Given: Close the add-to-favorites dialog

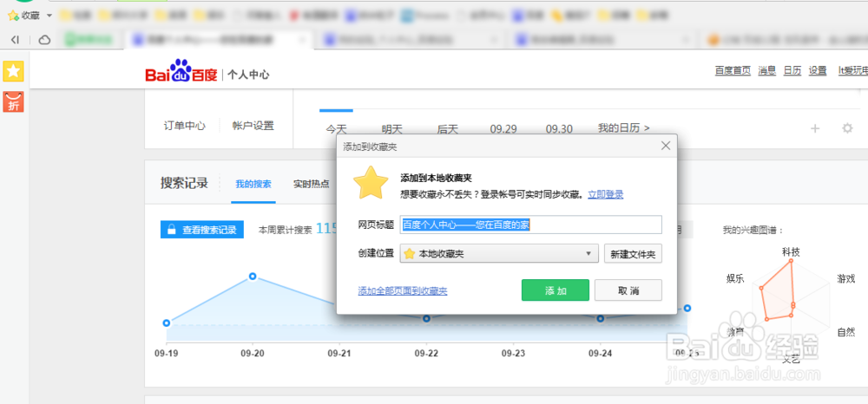Looking at the screenshot, I should (x=666, y=146).
